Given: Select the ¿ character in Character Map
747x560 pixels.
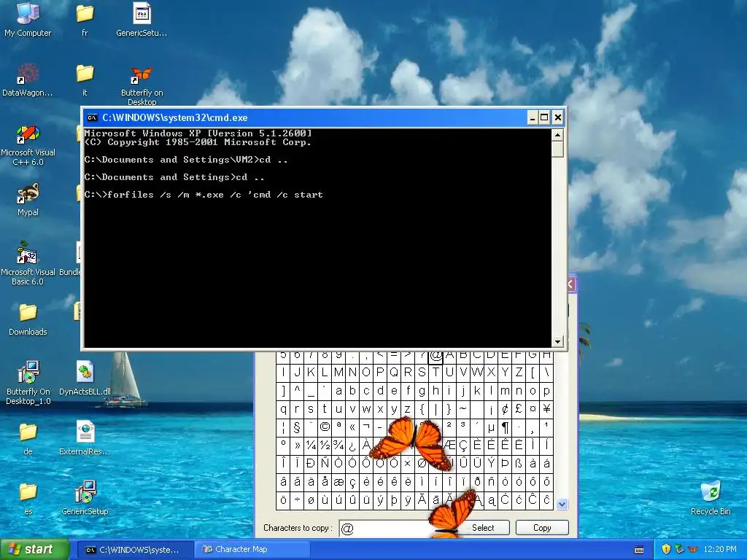Looking at the screenshot, I should 352,446.
